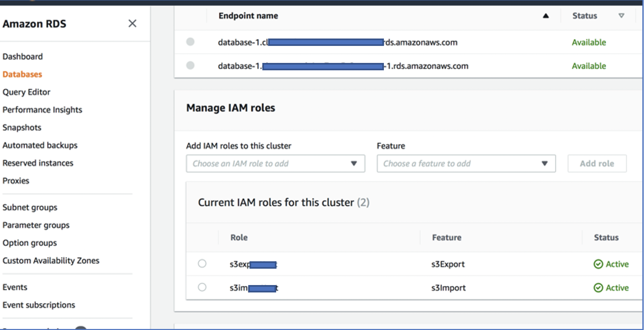This screenshot has height=330, width=644.
Task: Open the Choose an IAM role dropdown
Action: (x=275, y=163)
